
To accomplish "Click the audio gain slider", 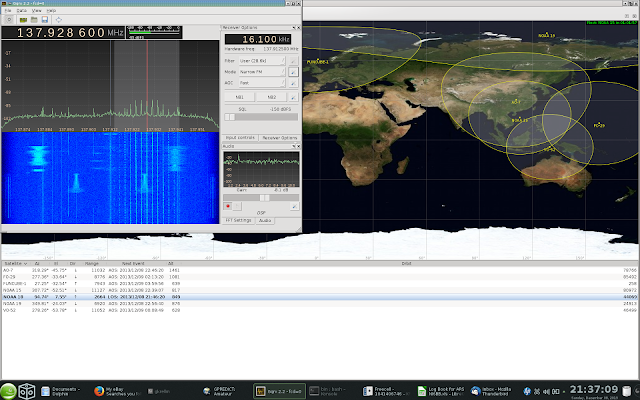I will tap(262, 197).
